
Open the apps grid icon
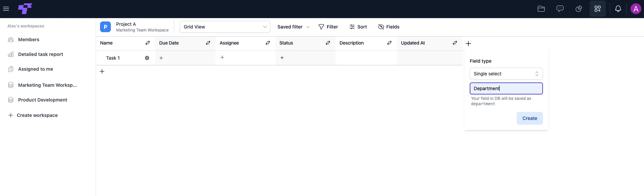(597, 9)
